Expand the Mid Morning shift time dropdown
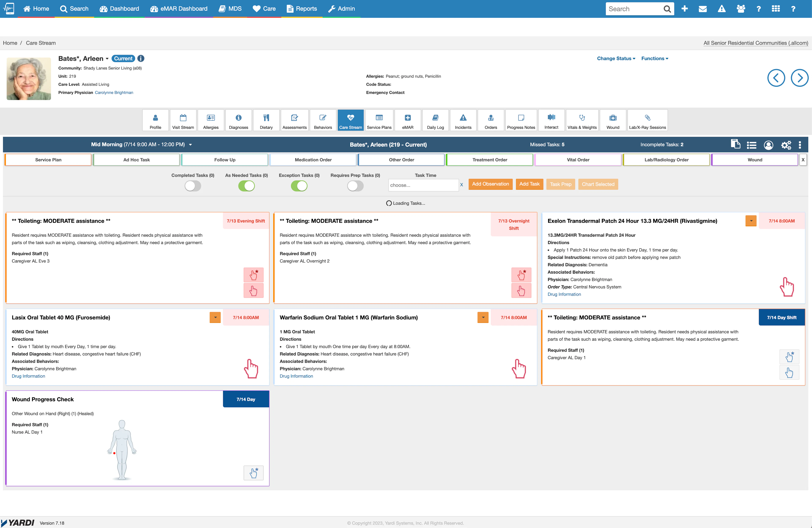 tap(190, 144)
